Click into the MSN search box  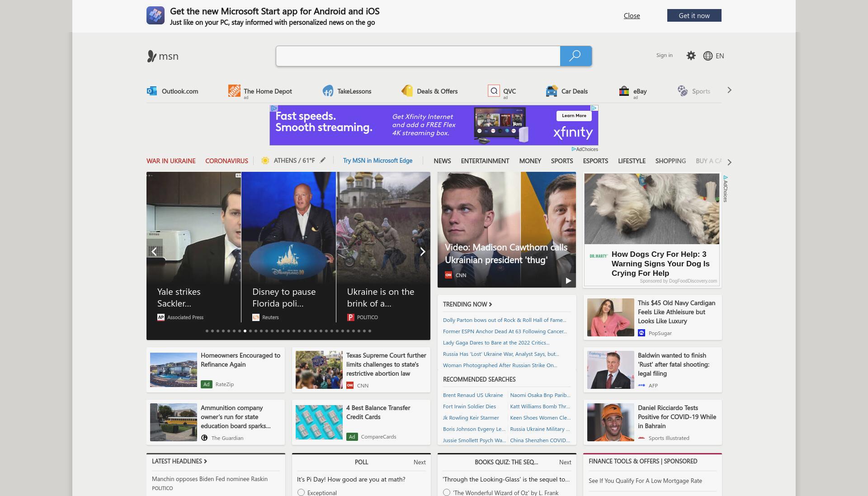[418, 56]
